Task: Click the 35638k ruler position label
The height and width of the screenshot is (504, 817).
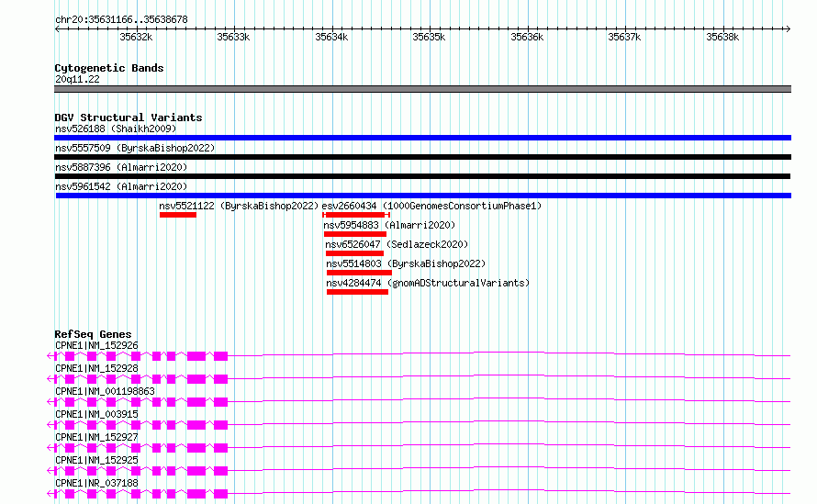Action: coord(722,37)
